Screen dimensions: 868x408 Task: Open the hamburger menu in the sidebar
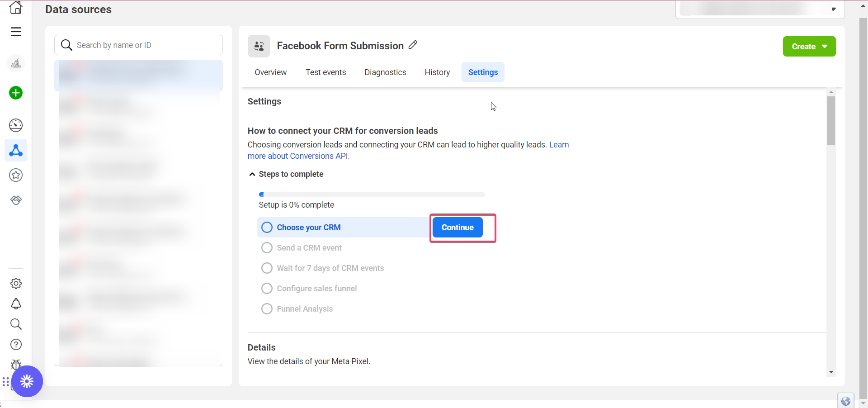[16, 32]
